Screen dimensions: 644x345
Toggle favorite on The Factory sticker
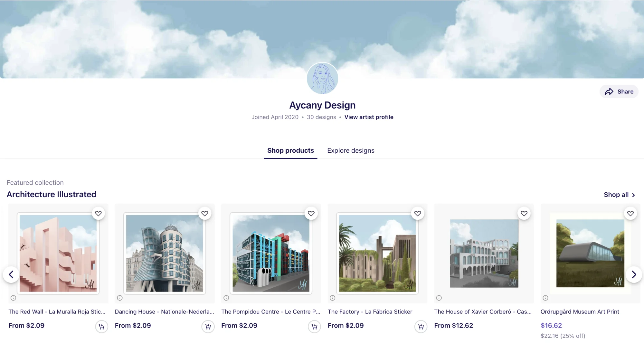coord(418,213)
